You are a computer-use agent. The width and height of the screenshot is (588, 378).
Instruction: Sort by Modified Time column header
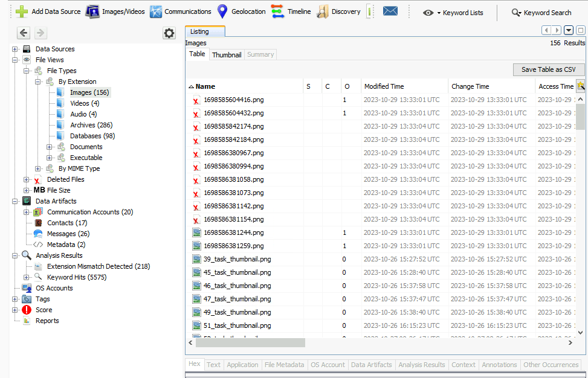click(404, 86)
